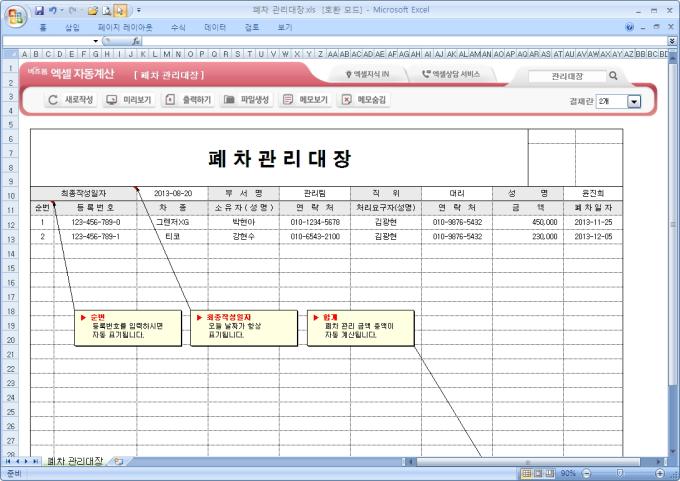Click the zoom slider handle
This screenshot has width=680, height=481.
point(620,473)
